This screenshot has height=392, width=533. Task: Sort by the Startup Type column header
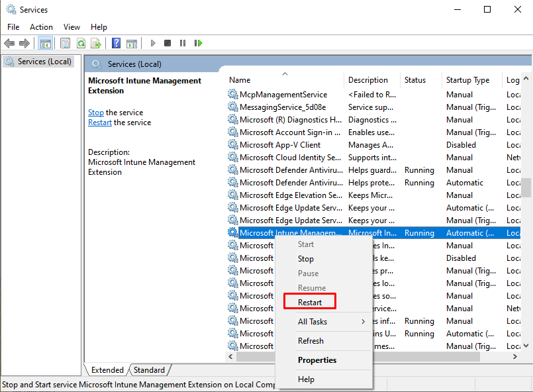(472, 80)
